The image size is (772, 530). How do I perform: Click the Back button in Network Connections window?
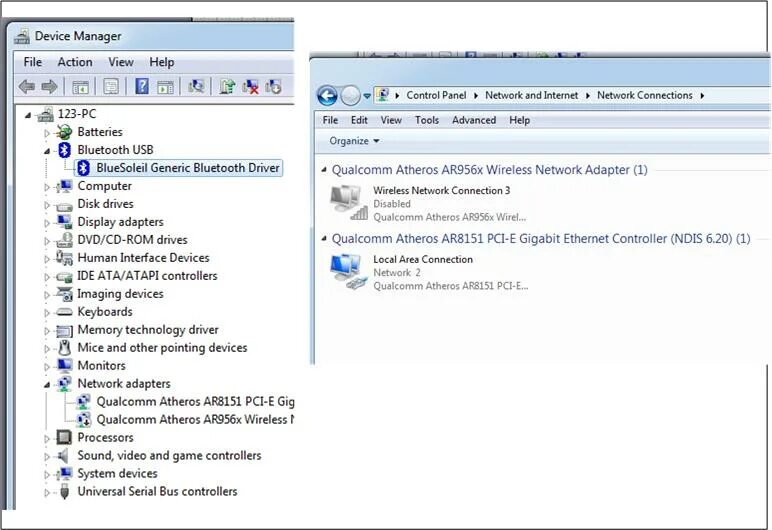tap(327, 96)
